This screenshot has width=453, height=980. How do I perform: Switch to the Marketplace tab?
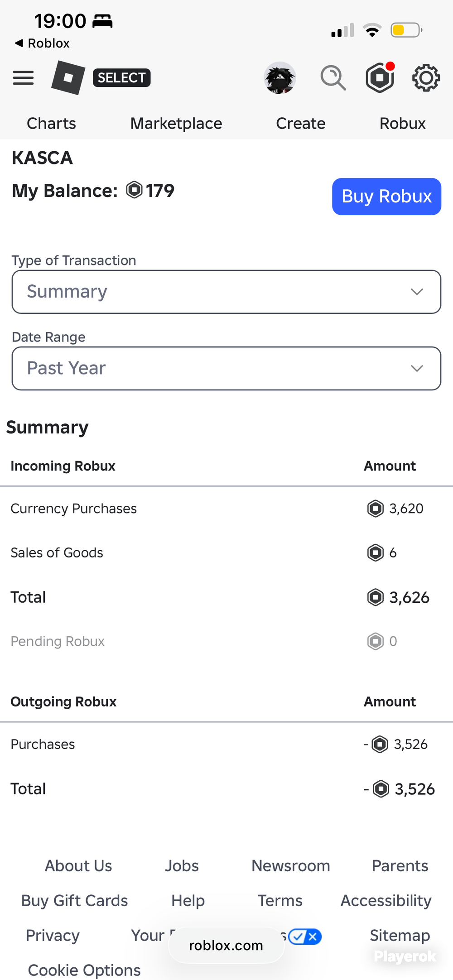pos(176,123)
